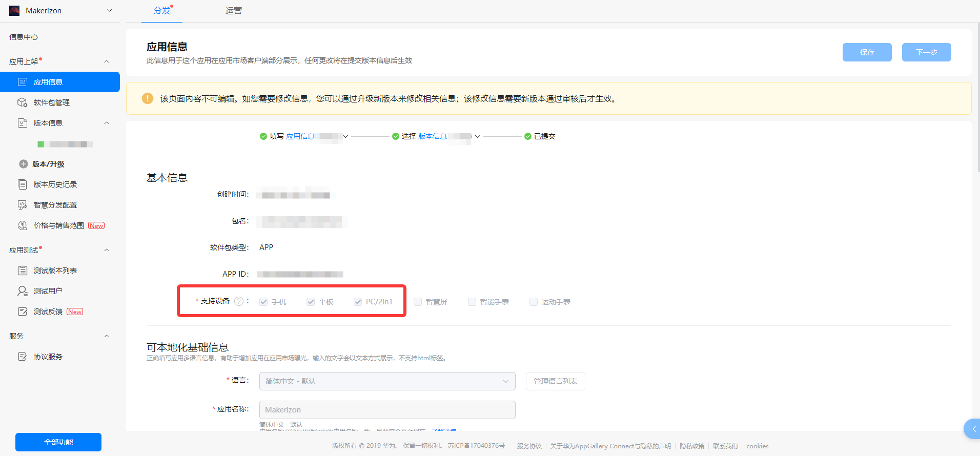Open the 隐私政策 footer link

point(692,446)
